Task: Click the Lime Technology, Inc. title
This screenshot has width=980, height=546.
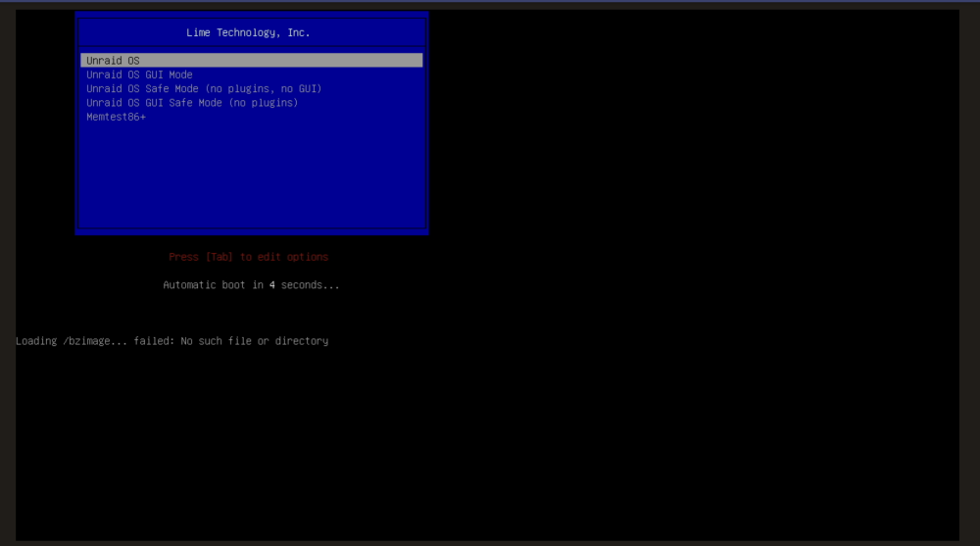Action: click(248, 32)
